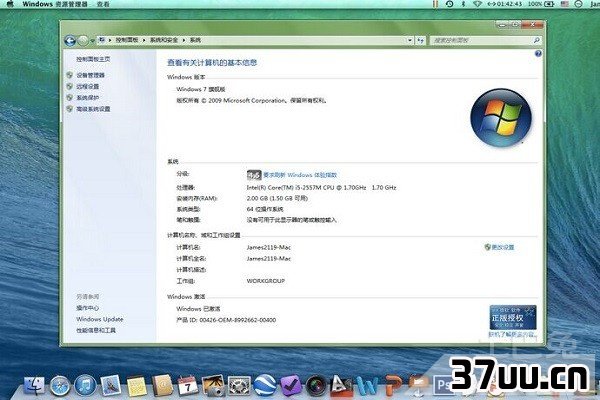This screenshot has width=600, height=400.
Task: Open System Preferences gear in the Dock
Action: pyautogui.click(x=239, y=385)
